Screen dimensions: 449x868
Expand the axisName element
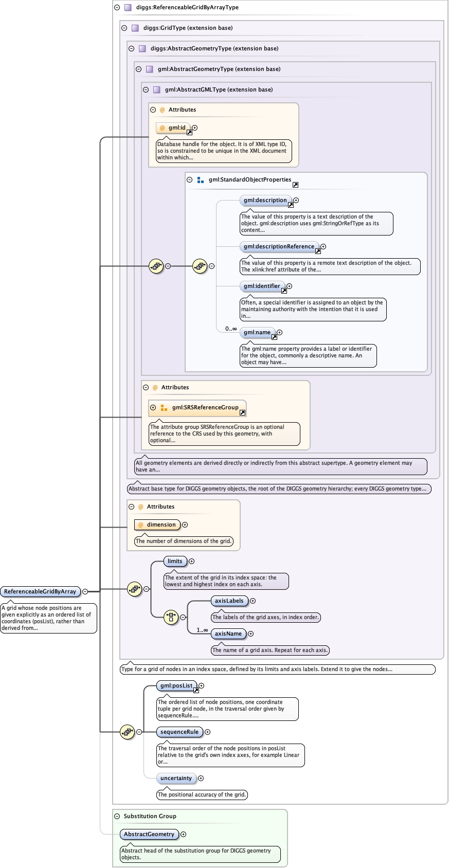coord(251,634)
